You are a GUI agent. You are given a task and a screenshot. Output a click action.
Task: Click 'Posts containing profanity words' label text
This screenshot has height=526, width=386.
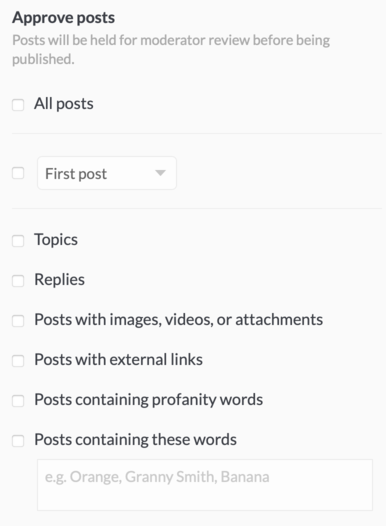(x=149, y=400)
